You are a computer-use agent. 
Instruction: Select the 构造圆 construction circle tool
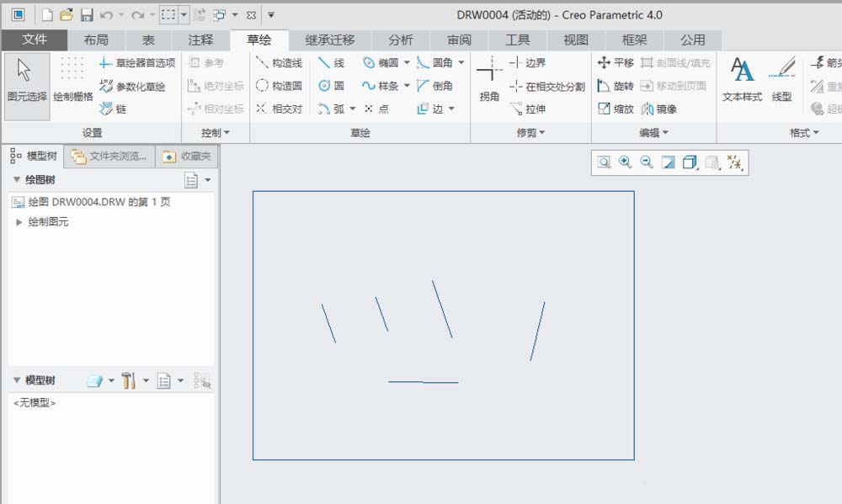pyautogui.click(x=280, y=86)
